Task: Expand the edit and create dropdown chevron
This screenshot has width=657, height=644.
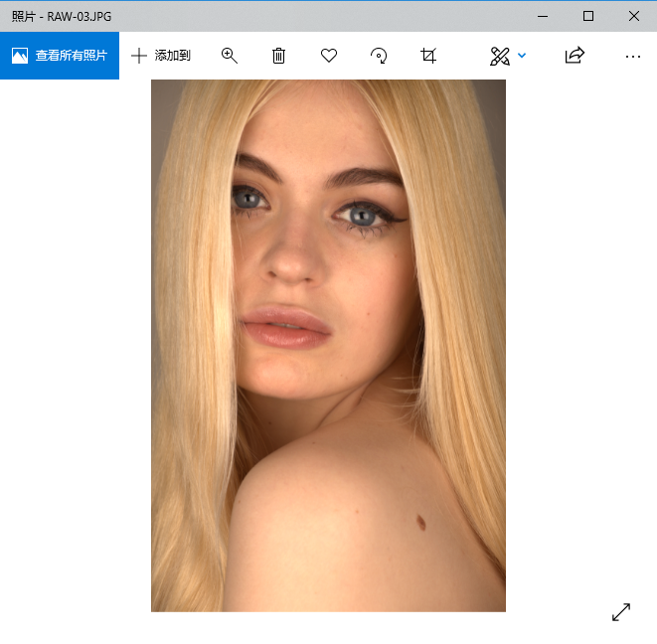Action: pyautogui.click(x=522, y=56)
